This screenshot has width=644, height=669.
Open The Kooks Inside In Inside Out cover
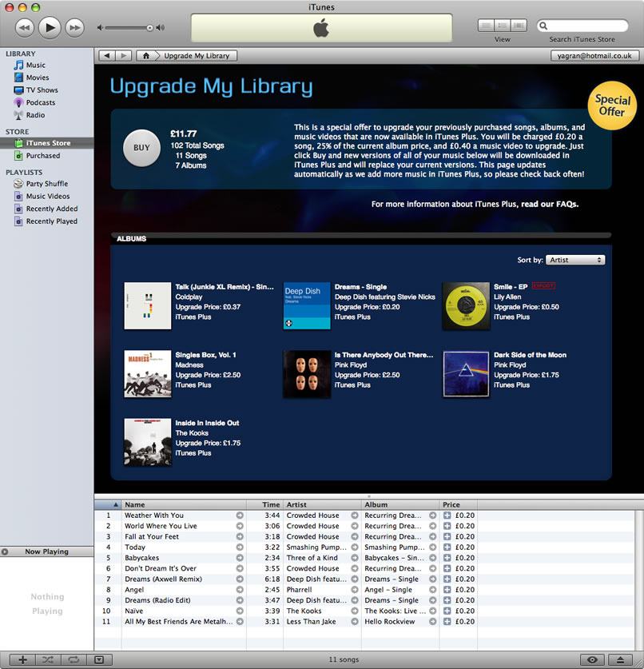148,441
